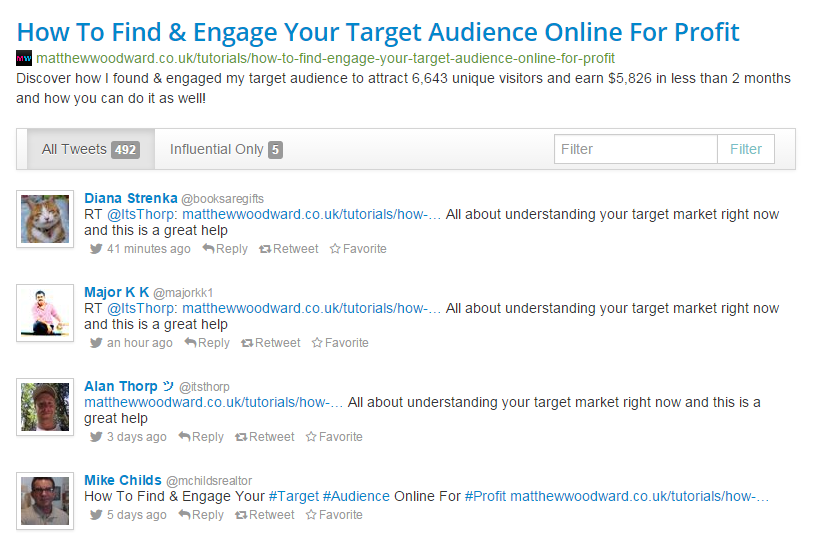This screenshot has height=549, width=827.
Task: Click the '5 days ago' timestamp
Action: click(137, 515)
